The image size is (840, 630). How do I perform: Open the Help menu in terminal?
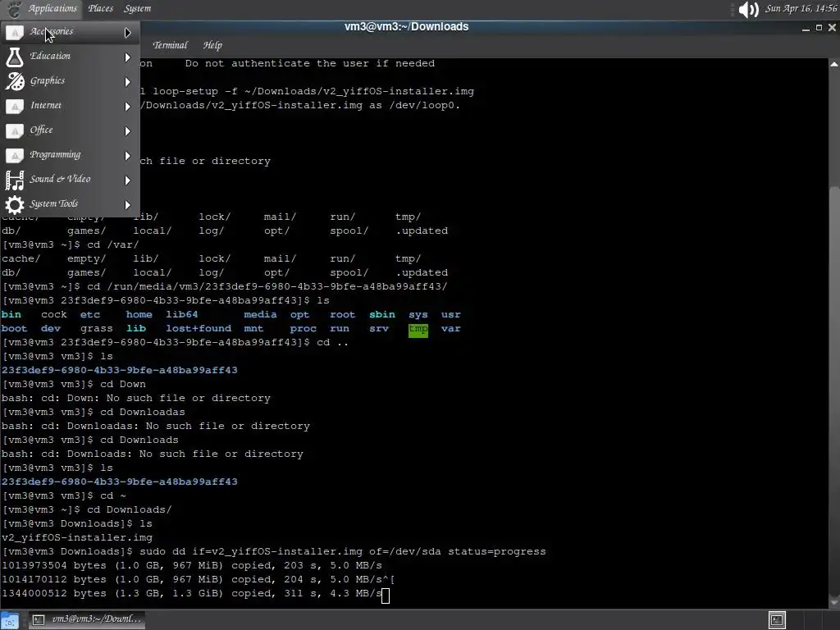point(212,45)
